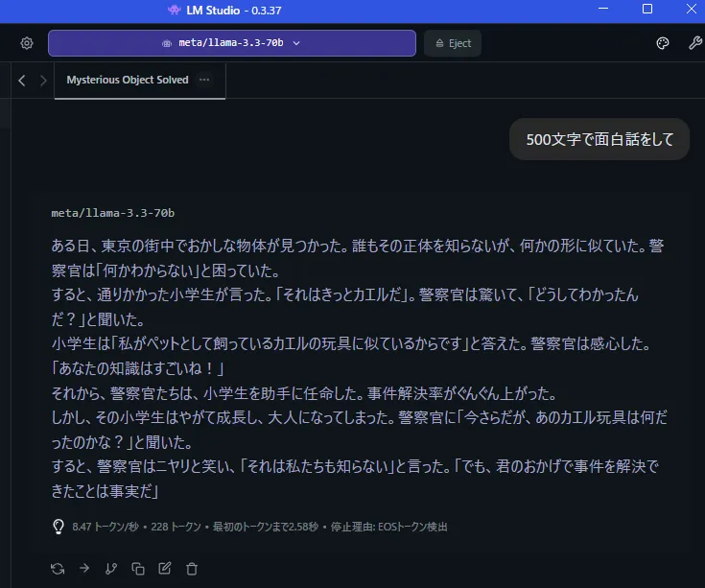Open the palette appearance settings icon
Image resolution: width=705 pixels, height=588 pixels.
point(662,43)
